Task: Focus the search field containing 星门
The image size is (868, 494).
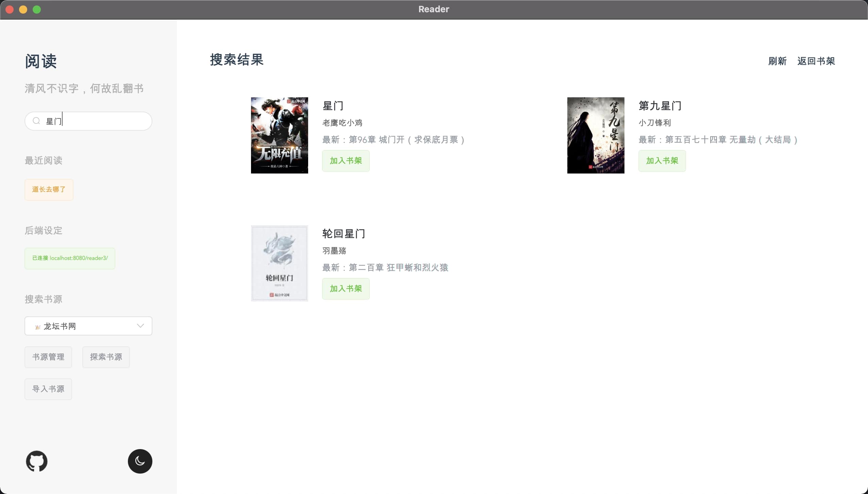Action: click(99, 121)
